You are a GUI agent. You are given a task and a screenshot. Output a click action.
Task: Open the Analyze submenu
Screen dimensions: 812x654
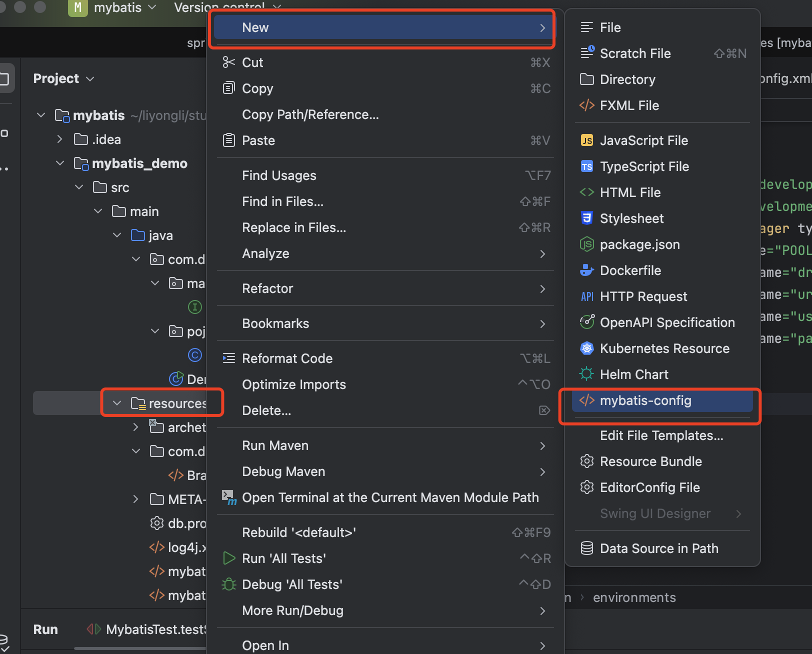[385, 253]
